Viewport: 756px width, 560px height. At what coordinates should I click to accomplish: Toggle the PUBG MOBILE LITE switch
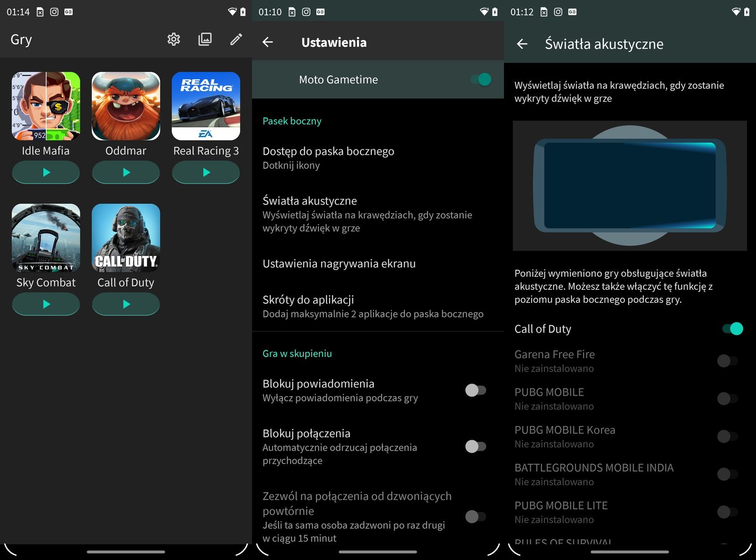point(728,512)
